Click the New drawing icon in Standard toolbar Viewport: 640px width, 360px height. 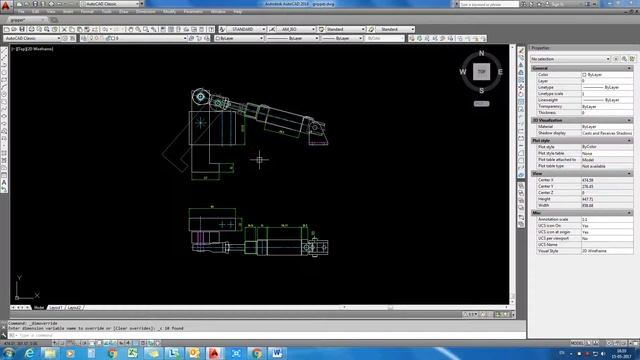[7, 29]
